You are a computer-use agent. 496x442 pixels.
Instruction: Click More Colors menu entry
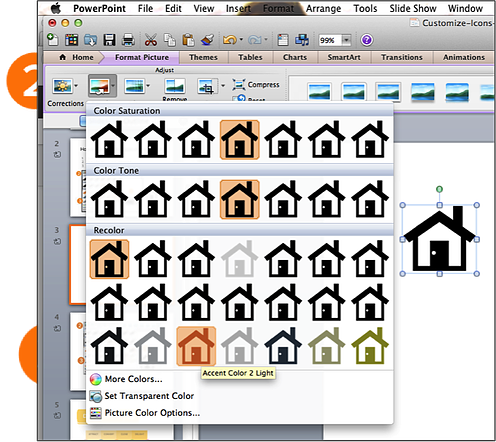126,379
